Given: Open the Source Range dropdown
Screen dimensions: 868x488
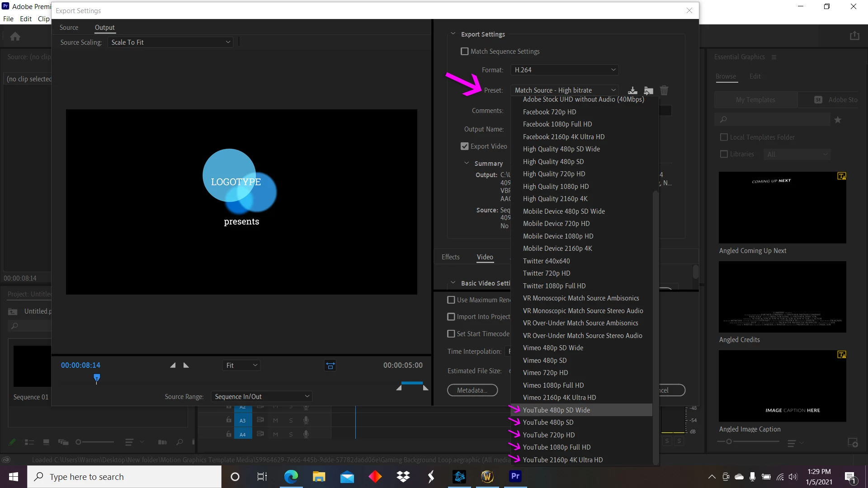Looking at the screenshot, I should click(x=261, y=397).
